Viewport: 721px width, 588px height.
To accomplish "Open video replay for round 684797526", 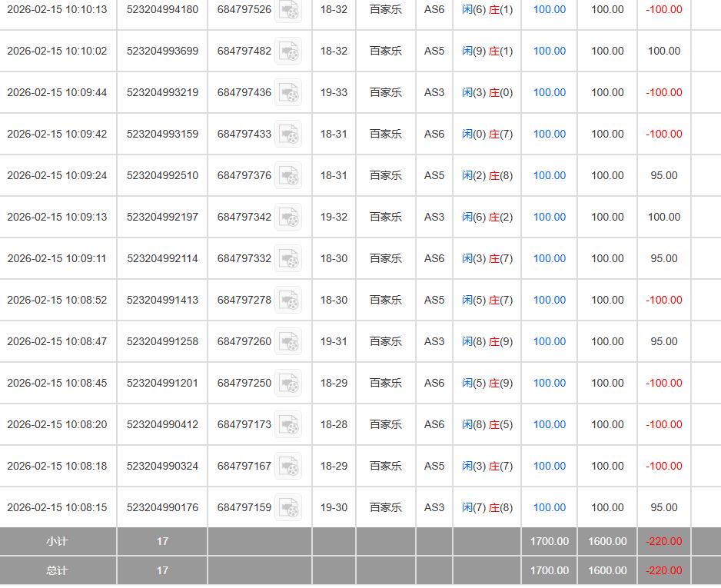I will 288,10.
